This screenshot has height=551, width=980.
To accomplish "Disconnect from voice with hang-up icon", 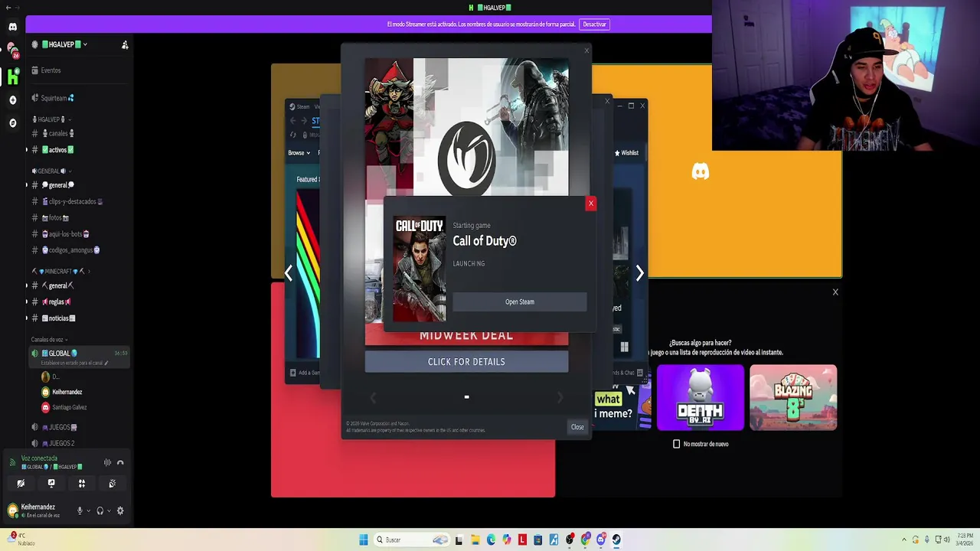I will [x=120, y=462].
